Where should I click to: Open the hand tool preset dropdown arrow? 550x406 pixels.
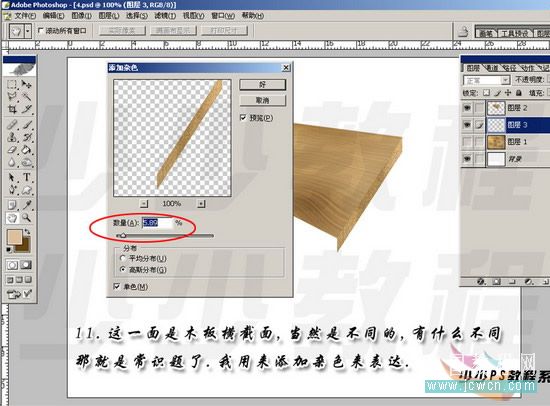pos(28,31)
